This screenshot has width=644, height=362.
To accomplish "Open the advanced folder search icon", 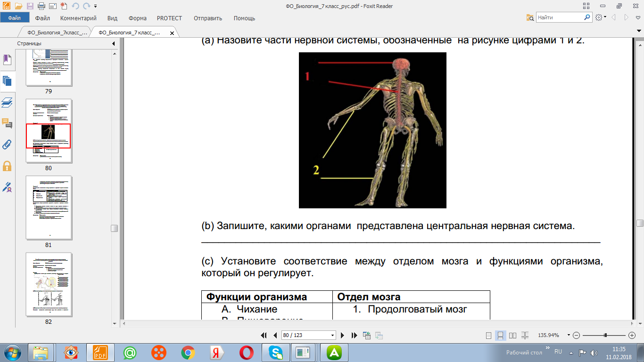I will (x=530, y=17).
